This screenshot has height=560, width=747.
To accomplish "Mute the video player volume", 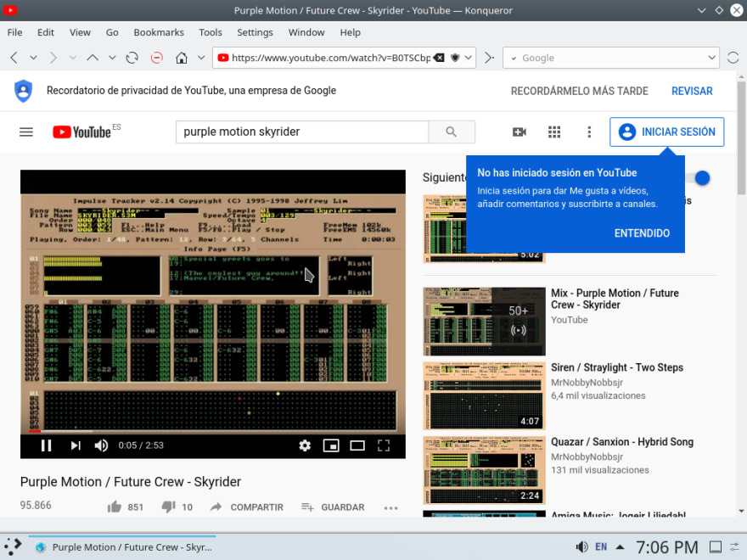I will pos(101,445).
